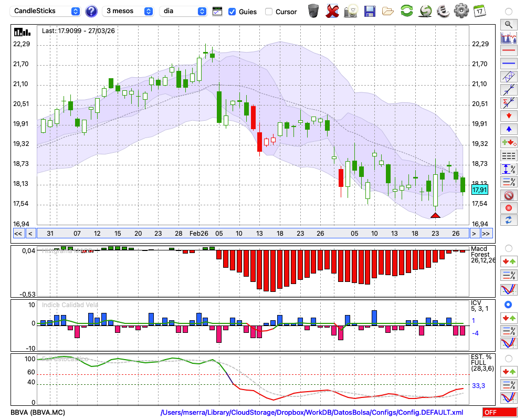
Task: Click bar chart icon in chart corner
Action: [x=22, y=32]
